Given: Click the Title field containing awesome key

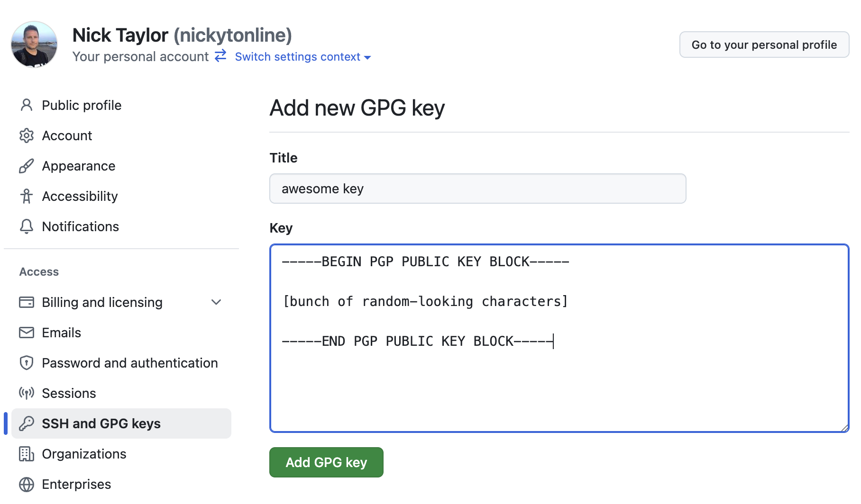Looking at the screenshot, I should click(x=477, y=189).
